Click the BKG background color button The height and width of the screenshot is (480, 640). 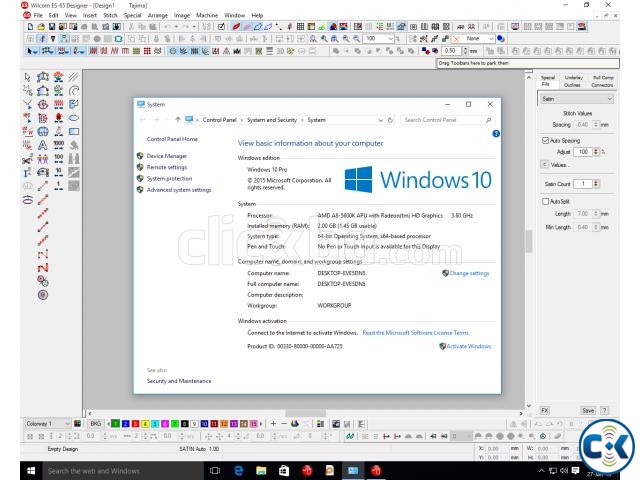96,424
